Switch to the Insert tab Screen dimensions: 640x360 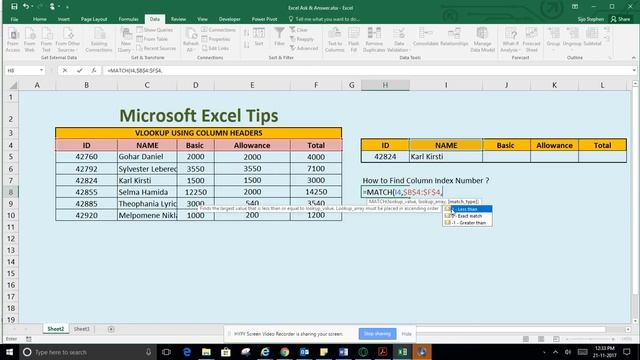coord(64,19)
